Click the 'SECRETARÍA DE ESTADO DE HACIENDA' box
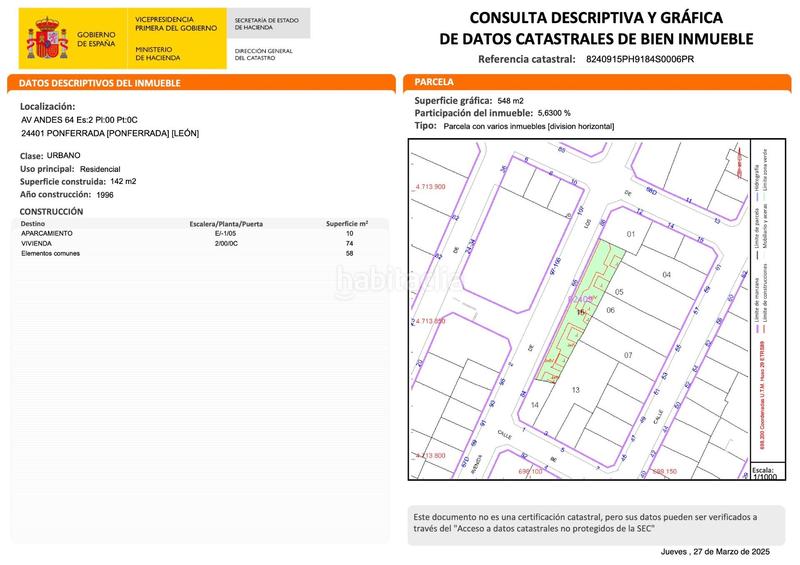The image size is (800, 565). click(268, 23)
